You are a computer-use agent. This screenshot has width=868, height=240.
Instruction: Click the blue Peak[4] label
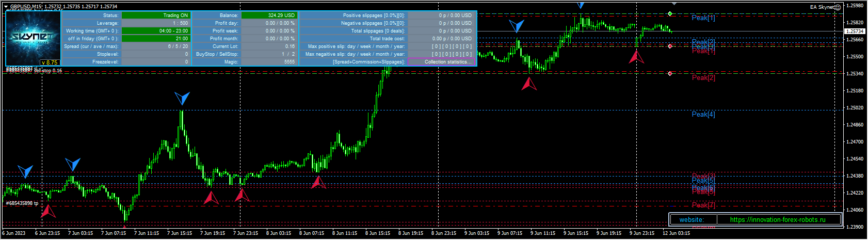tap(703, 115)
